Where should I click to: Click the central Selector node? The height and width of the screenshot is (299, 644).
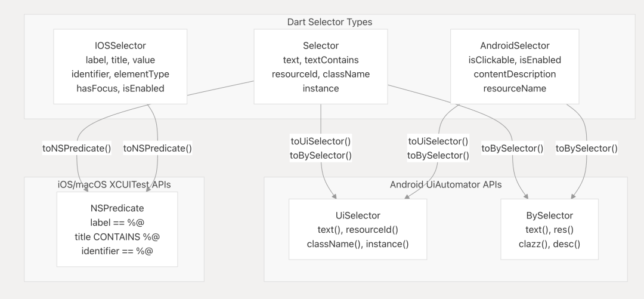pyautogui.click(x=321, y=67)
